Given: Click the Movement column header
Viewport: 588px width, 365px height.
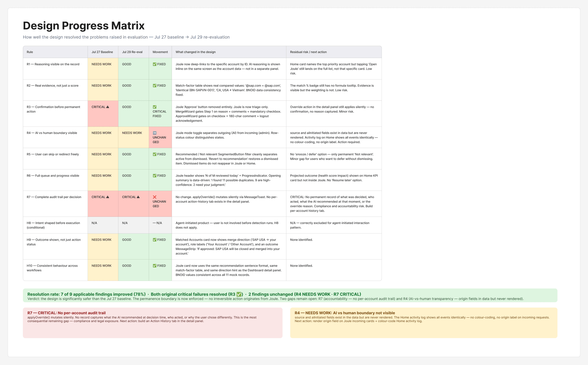Looking at the screenshot, I should point(160,52).
